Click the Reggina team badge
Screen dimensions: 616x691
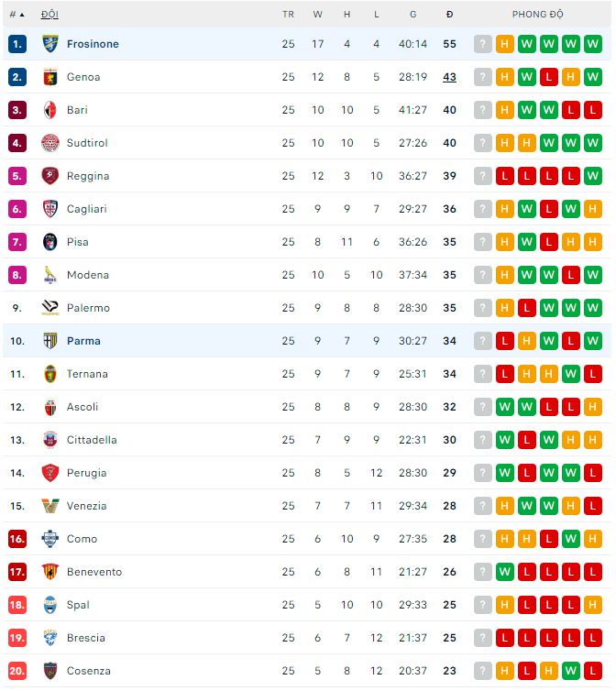50,176
